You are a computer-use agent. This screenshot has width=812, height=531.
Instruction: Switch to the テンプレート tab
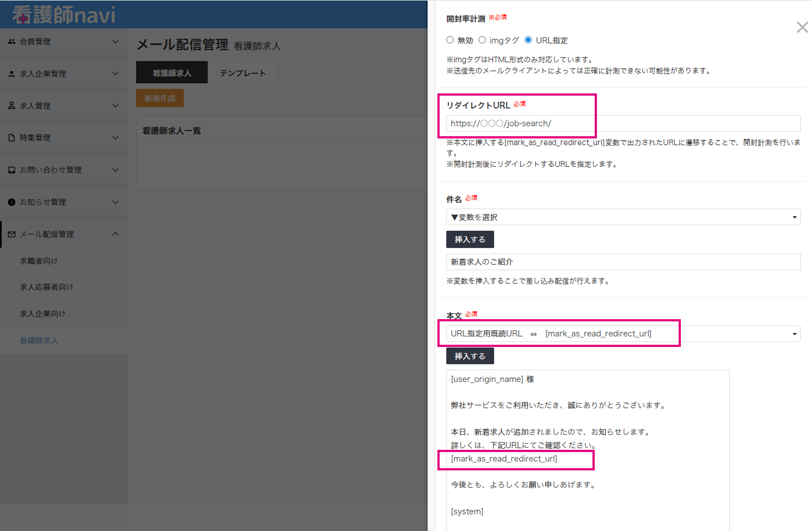(x=243, y=72)
